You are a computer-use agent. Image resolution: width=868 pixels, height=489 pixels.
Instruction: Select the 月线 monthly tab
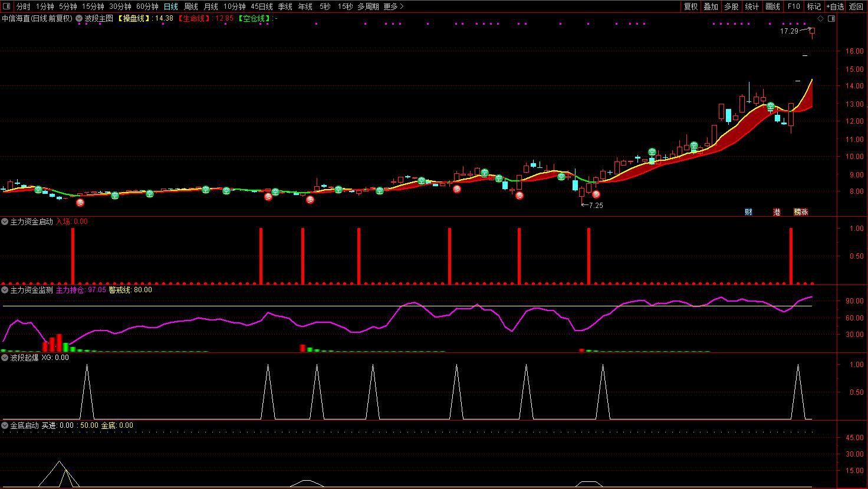pos(211,6)
